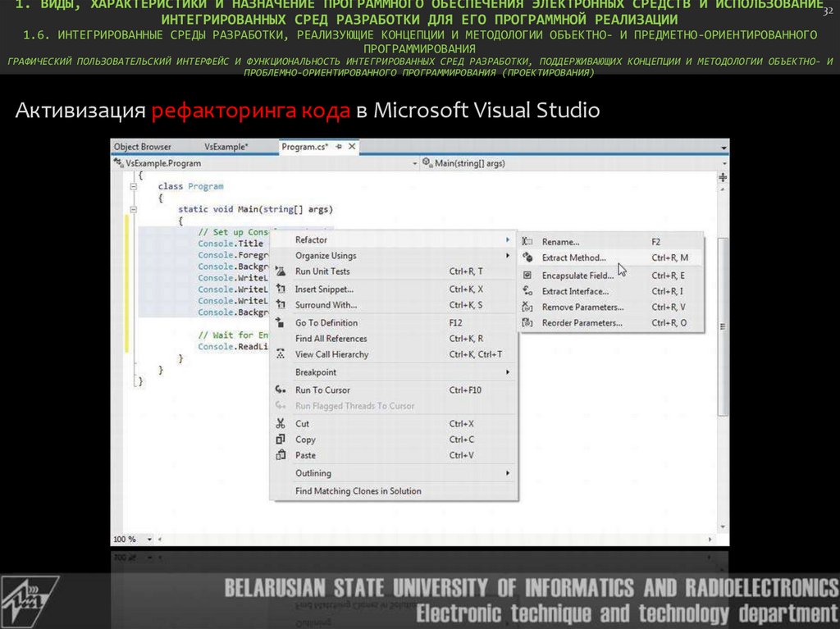Select Find All References
The image size is (840, 629).
393,338
